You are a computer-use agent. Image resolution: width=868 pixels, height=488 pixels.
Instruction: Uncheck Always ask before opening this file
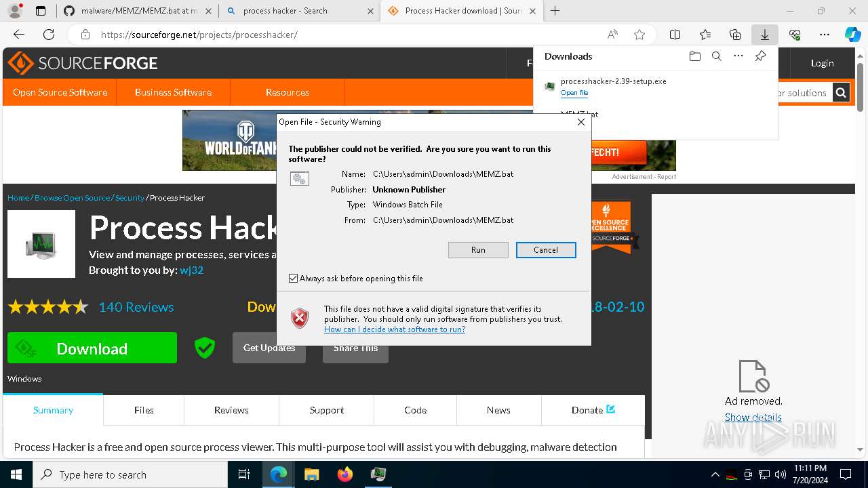pyautogui.click(x=294, y=279)
